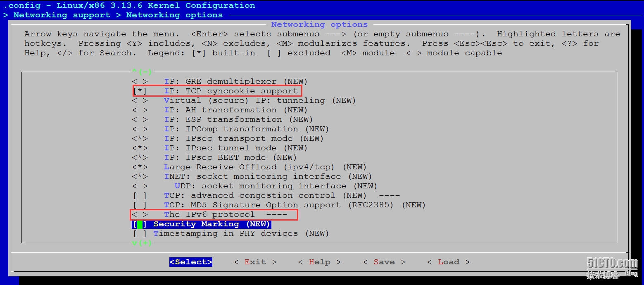
Task: Click the < Load > button
Action: pos(449,262)
